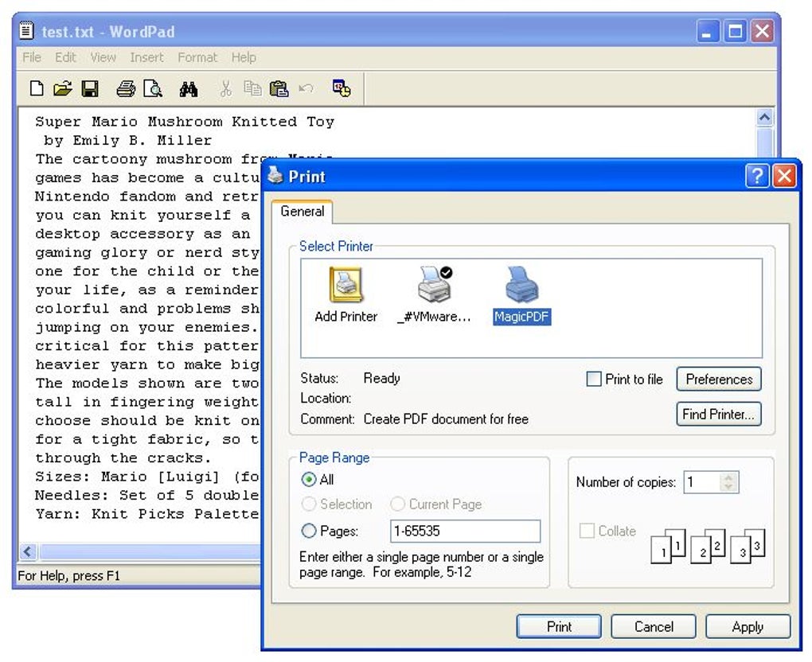This screenshot has height=662, width=812.
Task: Click the Print dialog help question mark
Action: (756, 177)
